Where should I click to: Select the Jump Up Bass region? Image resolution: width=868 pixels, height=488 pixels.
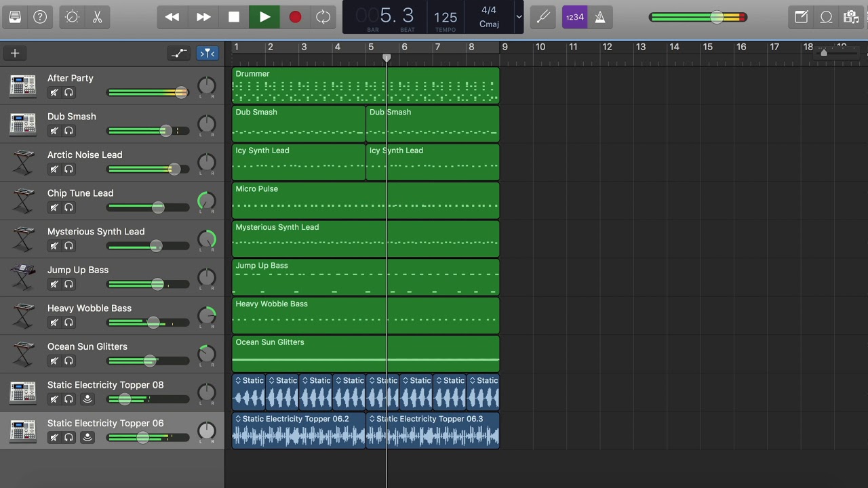[x=366, y=277]
